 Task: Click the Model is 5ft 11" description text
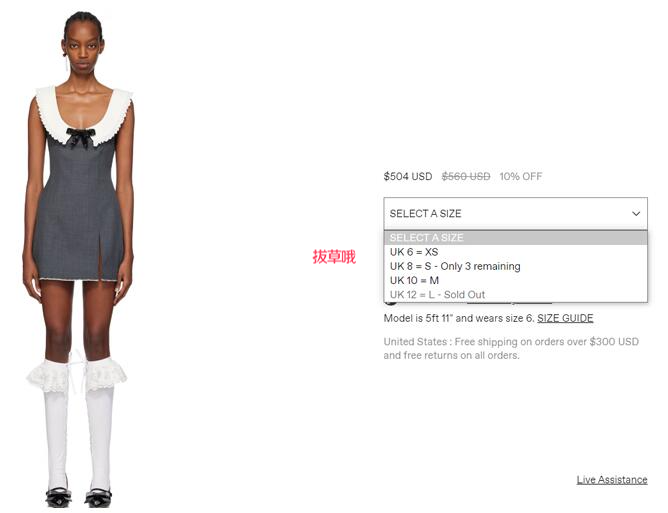click(459, 318)
